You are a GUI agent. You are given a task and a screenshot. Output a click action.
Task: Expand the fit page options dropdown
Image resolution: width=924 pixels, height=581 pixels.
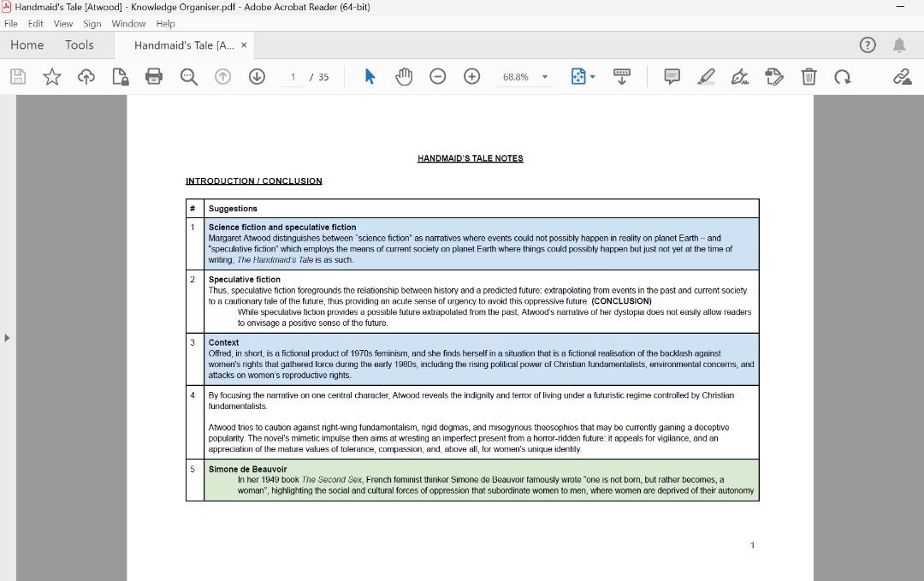[x=592, y=77]
